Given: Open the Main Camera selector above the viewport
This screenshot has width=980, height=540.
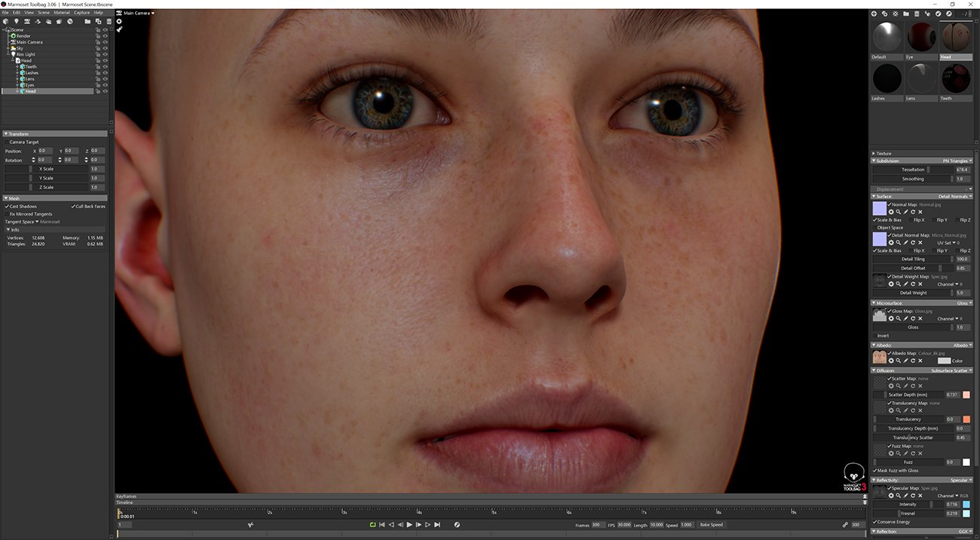Looking at the screenshot, I should (x=136, y=13).
